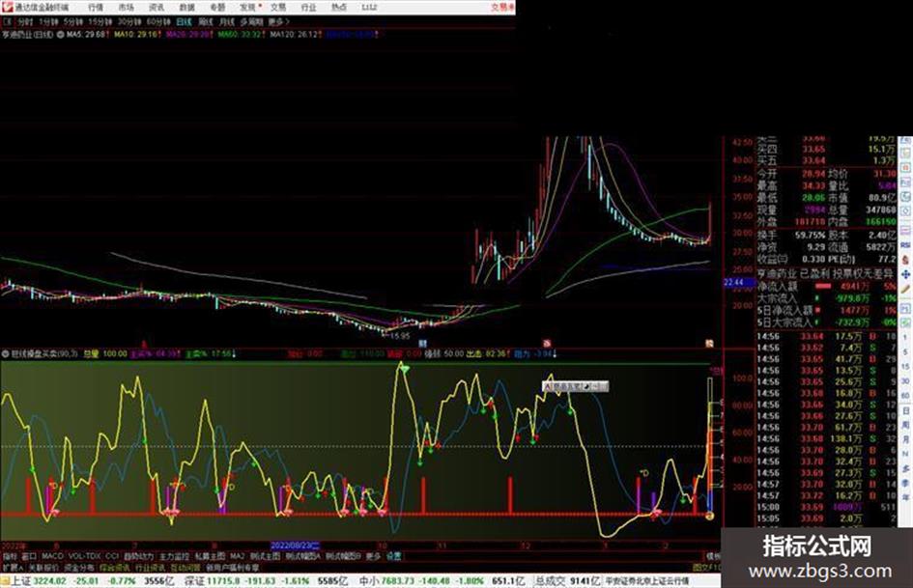Click the highlighted date marker on time axis
The height and width of the screenshot is (588, 913).
tap(296, 546)
